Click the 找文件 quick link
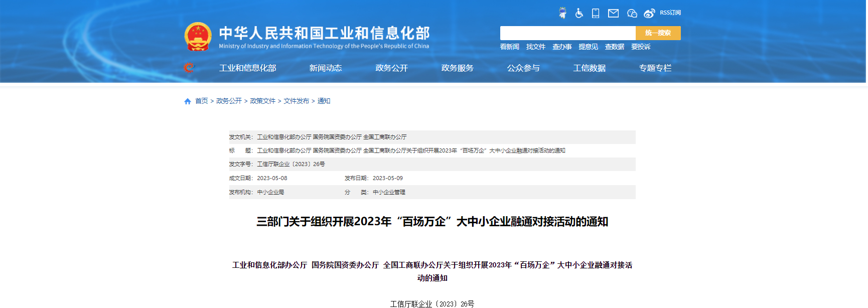The height and width of the screenshot is (308, 868). coord(535,47)
